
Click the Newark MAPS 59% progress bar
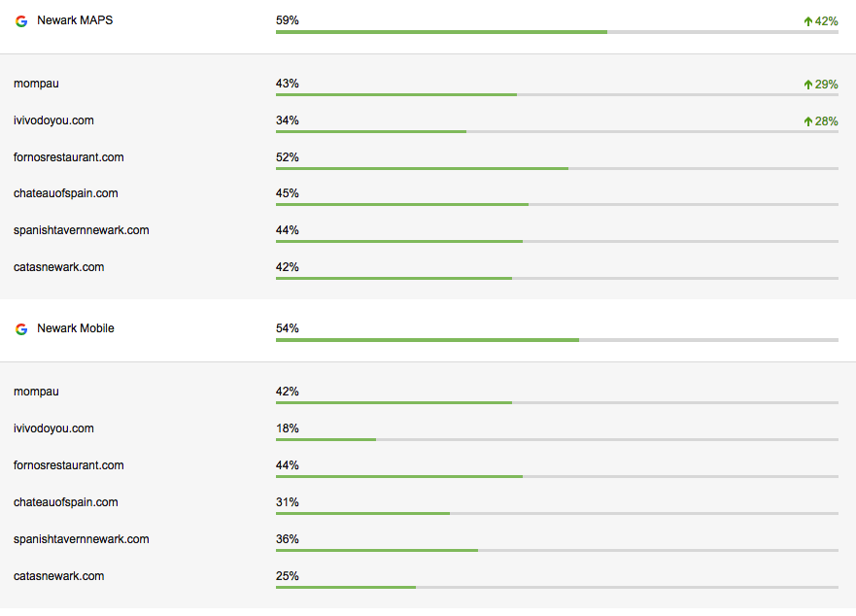coord(557,32)
